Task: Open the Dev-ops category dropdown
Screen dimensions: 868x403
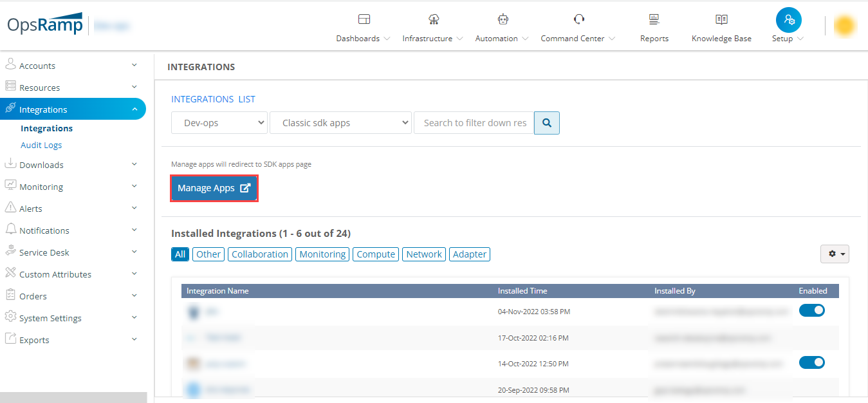Action: click(219, 122)
